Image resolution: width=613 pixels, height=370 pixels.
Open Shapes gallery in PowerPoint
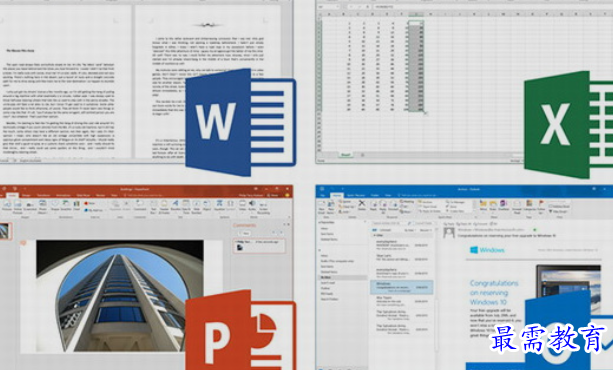55,206
